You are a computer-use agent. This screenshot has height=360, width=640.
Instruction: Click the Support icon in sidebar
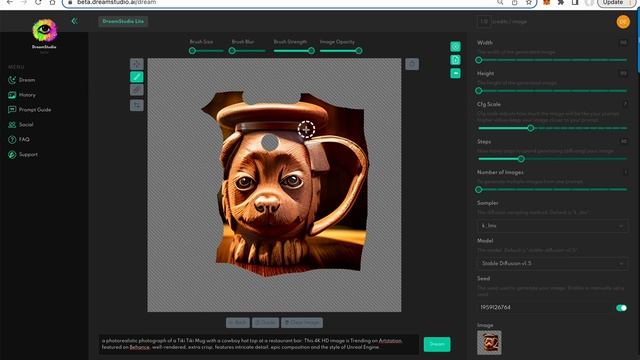coord(12,154)
